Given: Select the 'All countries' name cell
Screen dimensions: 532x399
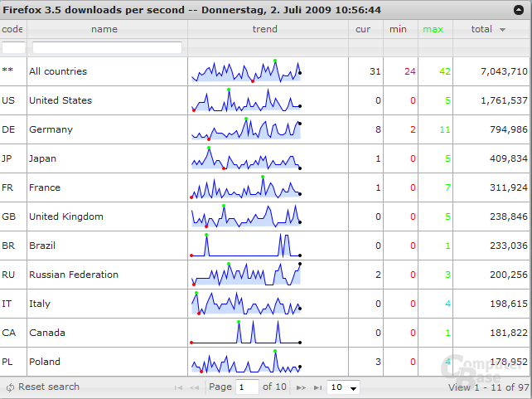Looking at the screenshot, I should coord(107,71).
